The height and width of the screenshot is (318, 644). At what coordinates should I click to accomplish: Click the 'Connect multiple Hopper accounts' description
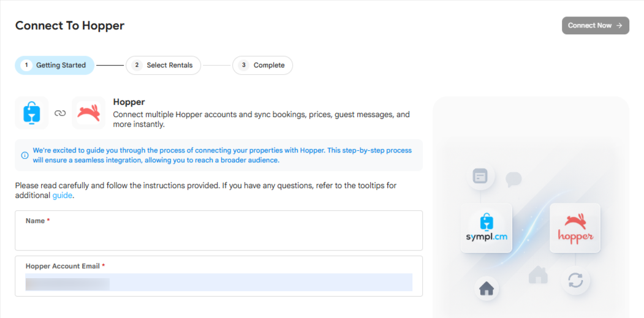point(261,119)
